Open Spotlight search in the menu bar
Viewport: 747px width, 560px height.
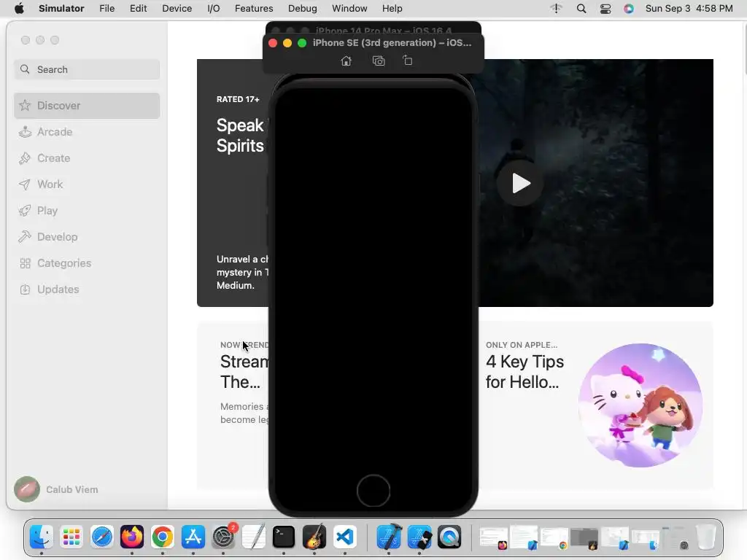tap(581, 9)
